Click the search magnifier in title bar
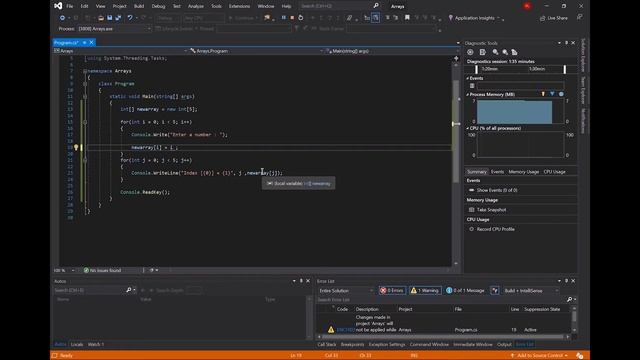 tap(376, 6)
